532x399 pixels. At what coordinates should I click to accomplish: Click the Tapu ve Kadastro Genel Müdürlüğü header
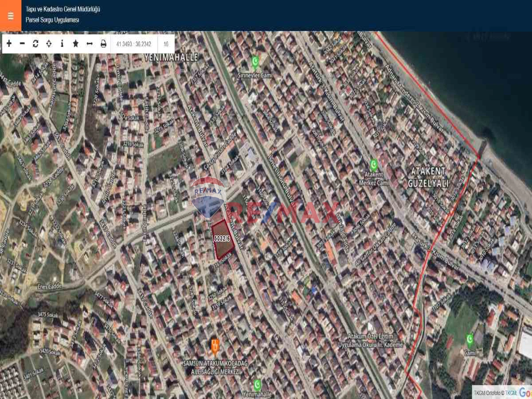click(63, 9)
